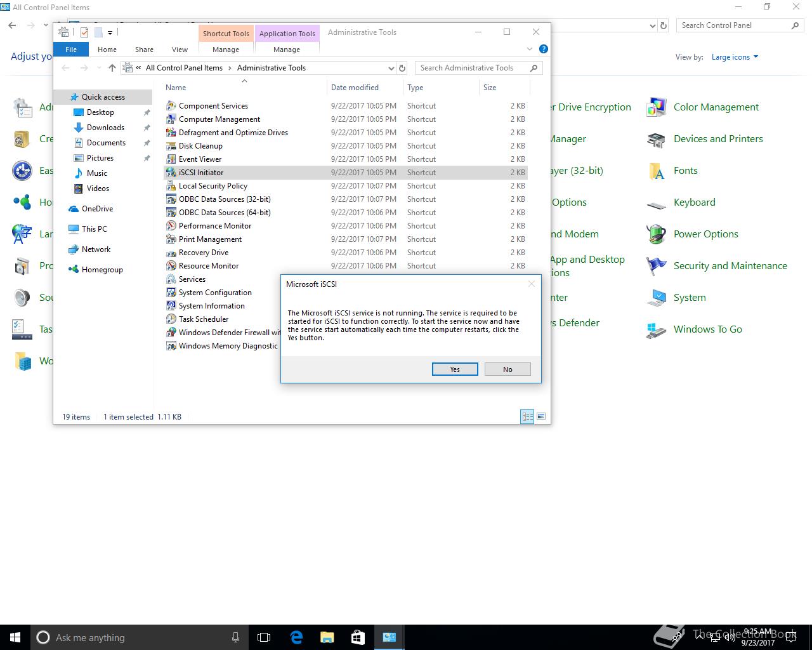812x650 pixels.
Task: Sort by Date modified column
Action: pyautogui.click(x=355, y=88)
